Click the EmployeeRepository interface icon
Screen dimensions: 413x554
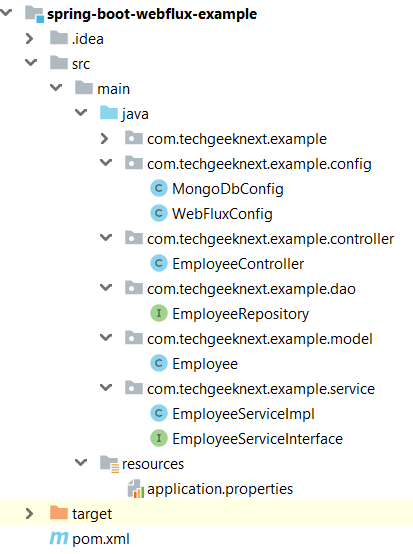coord(159,314)
